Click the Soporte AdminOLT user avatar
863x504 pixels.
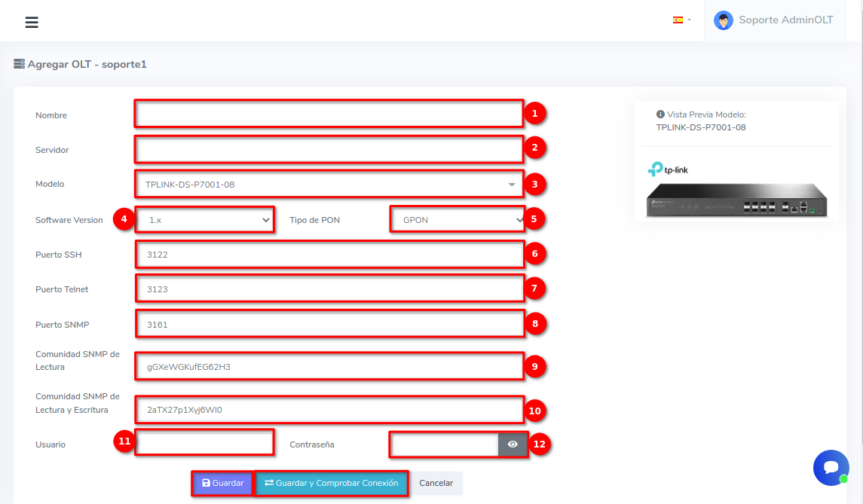point(724,20)
